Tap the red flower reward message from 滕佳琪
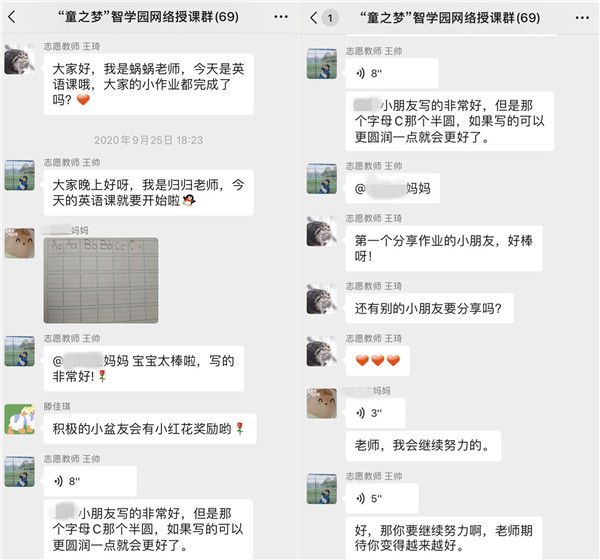Image resolution: width=600 pixels, height=560 pixels. click(x=150, y=429)
